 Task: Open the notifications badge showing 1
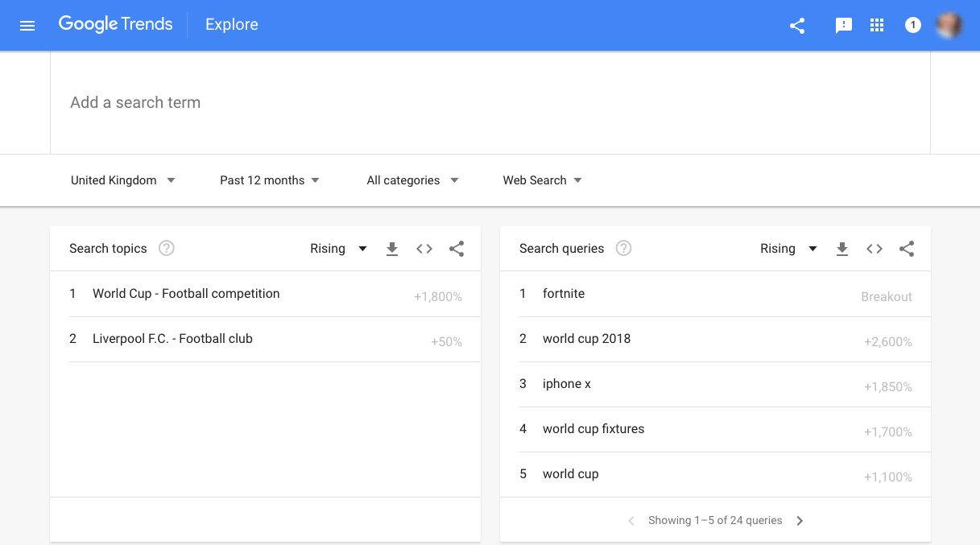(x=912, y=26)
